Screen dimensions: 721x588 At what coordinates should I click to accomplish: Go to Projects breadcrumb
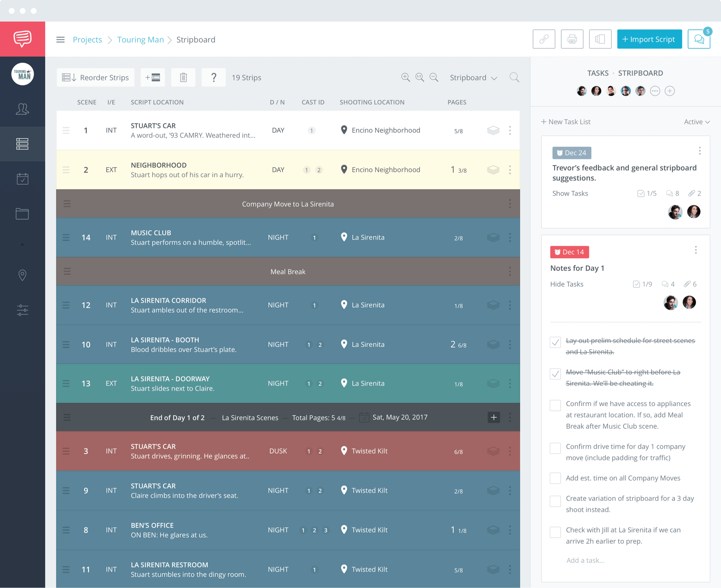(87, 40)
